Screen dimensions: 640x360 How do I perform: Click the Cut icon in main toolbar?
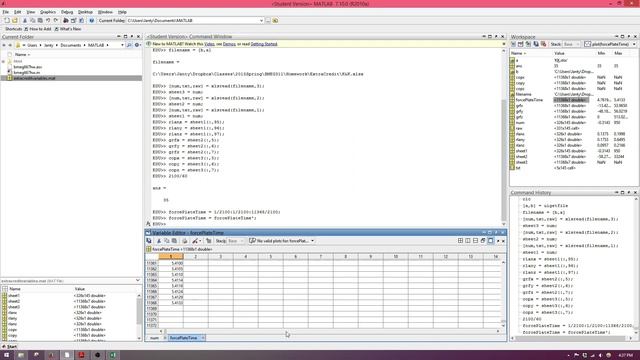(x=25, y=20)
